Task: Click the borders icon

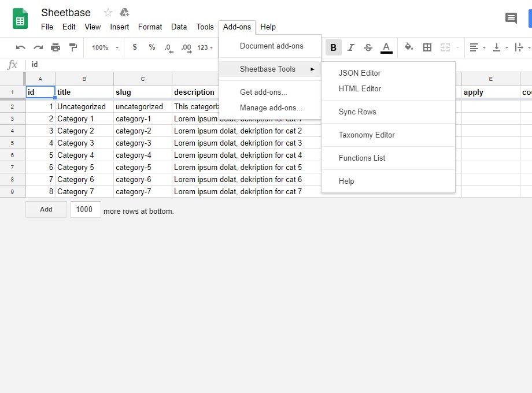Action: point(427,47)
